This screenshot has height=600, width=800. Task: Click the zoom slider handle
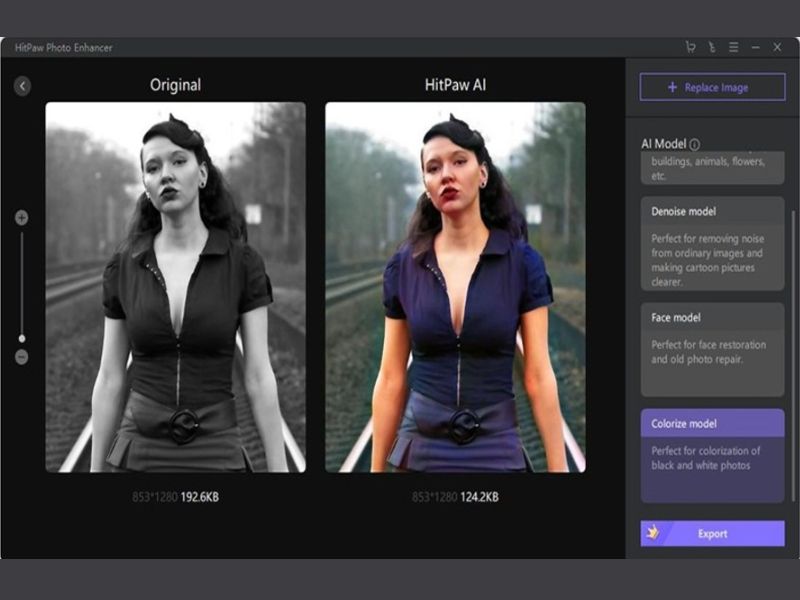[x=22, y=338]
